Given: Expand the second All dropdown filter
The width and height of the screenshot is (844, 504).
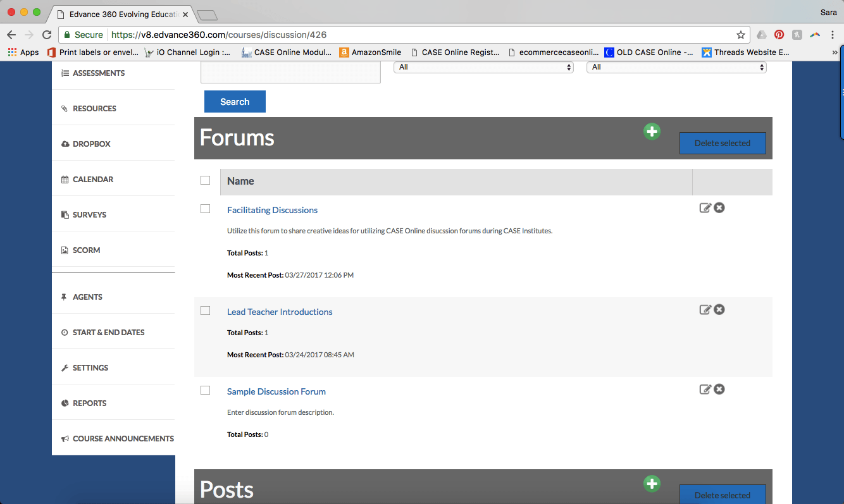Looking at the screenshot, I should point(676,67).
